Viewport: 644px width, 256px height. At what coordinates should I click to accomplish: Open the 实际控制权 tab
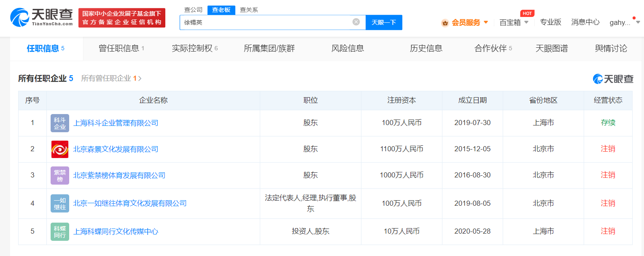click(195, 49)
